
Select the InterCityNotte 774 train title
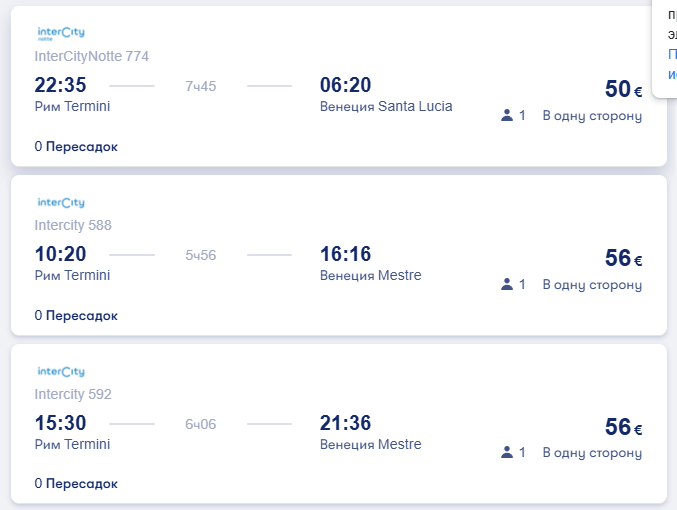point(91,57)
